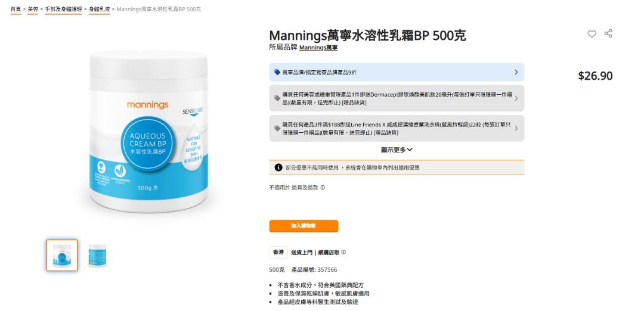Click the 加入購物車 button

[304, 226]
